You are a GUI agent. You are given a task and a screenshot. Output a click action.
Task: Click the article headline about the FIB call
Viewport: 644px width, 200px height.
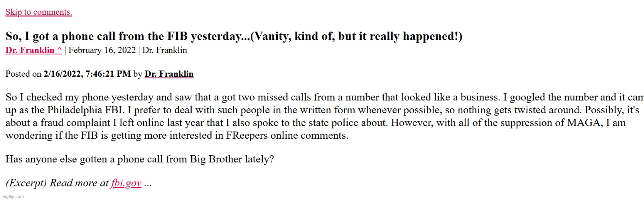[234, 36]
